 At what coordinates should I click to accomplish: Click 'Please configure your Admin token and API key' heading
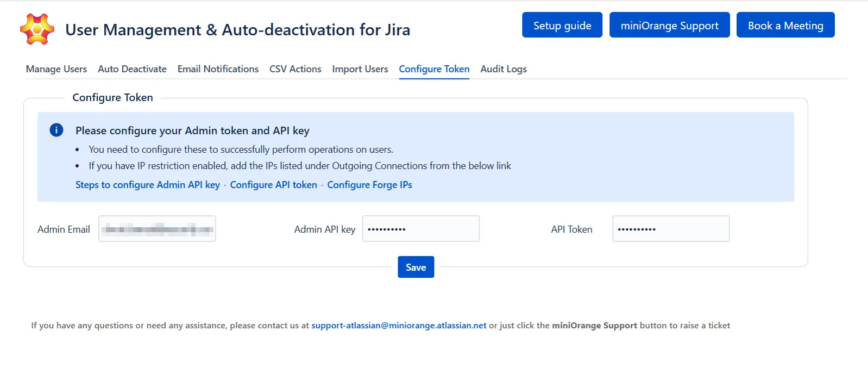(x=192, y=130)
